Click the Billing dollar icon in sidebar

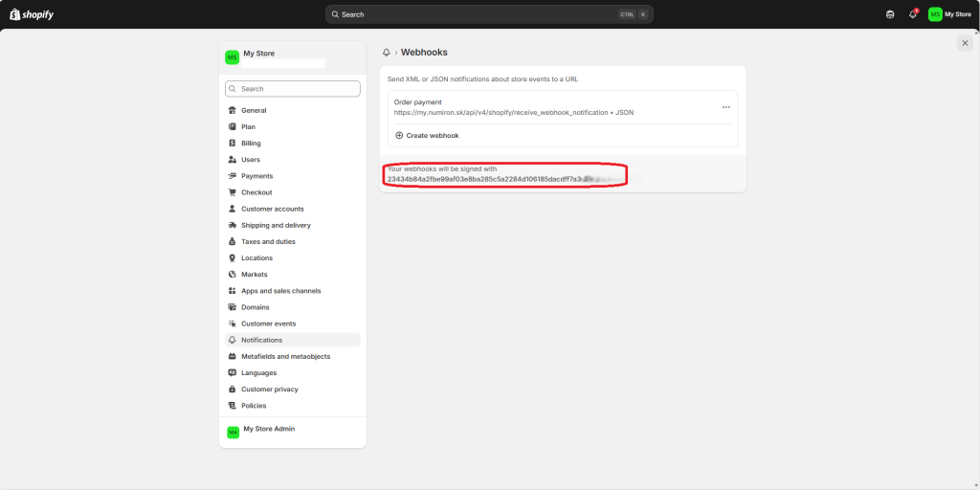click(233, 144)
